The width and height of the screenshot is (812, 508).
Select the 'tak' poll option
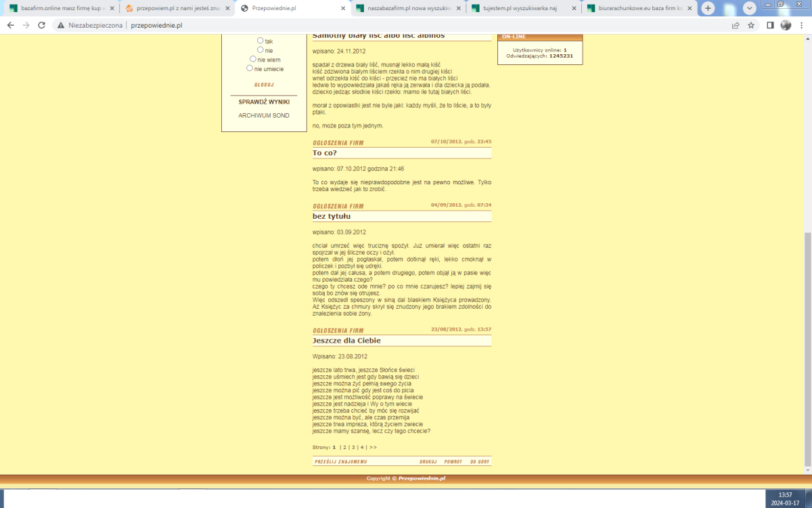click(261, 41)
